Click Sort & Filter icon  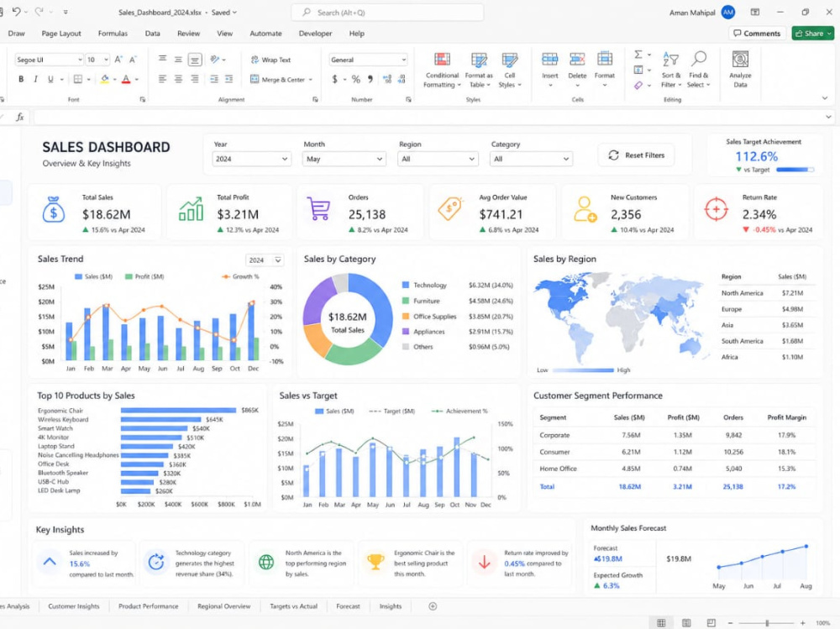point(670,60)
